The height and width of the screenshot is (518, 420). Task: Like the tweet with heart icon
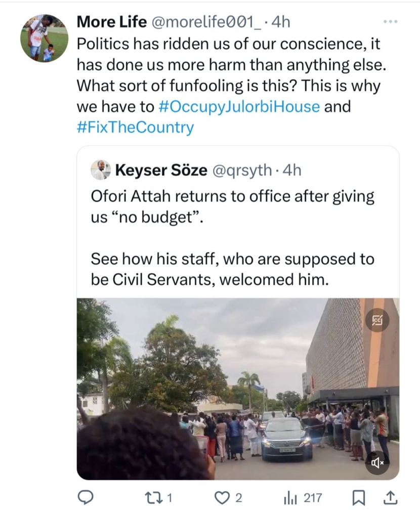tap(228, 498)
